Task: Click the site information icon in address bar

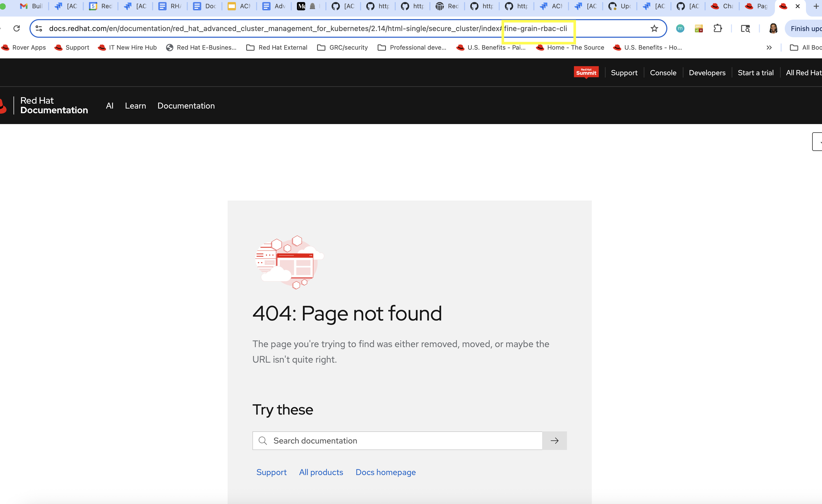Action: point(39,29)
